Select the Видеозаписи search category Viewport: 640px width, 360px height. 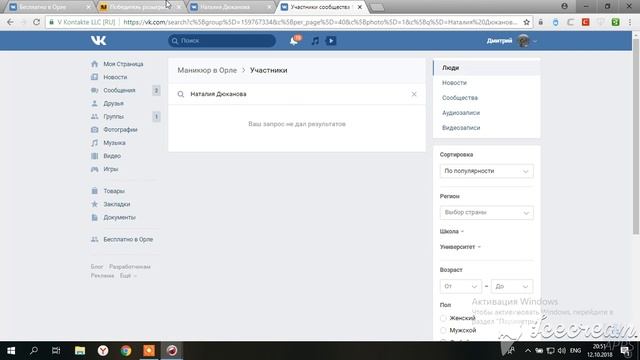(487, 128)
